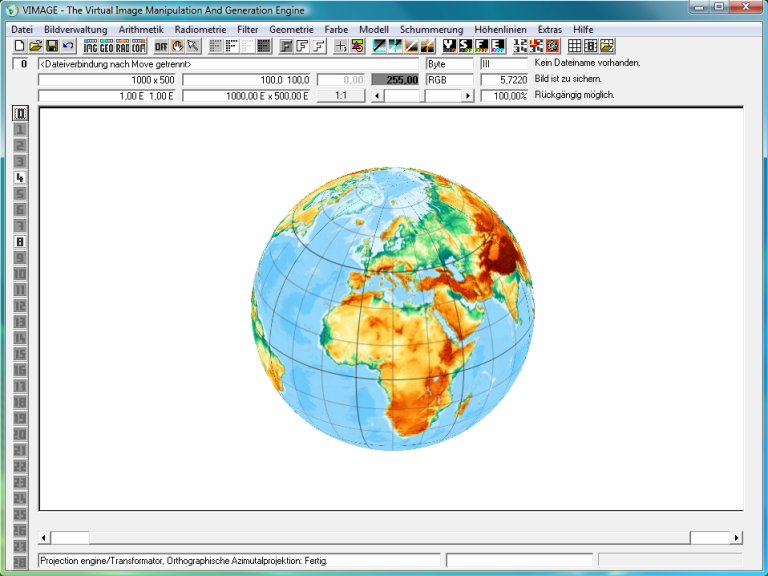Click the IMG toolbar icon
This screenshot has height=576, width=768.
(x=90, y=46)
